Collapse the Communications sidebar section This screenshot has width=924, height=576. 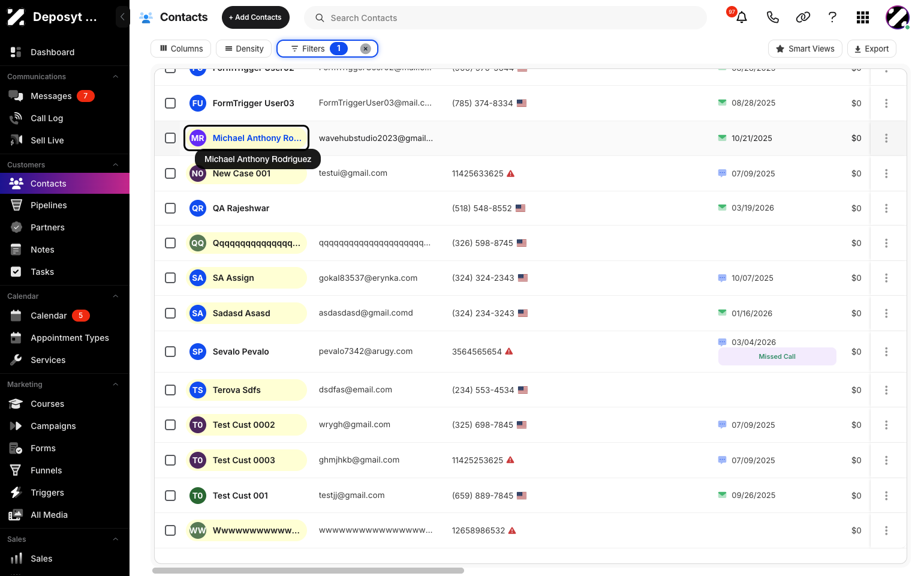click(x=116, y=77)
